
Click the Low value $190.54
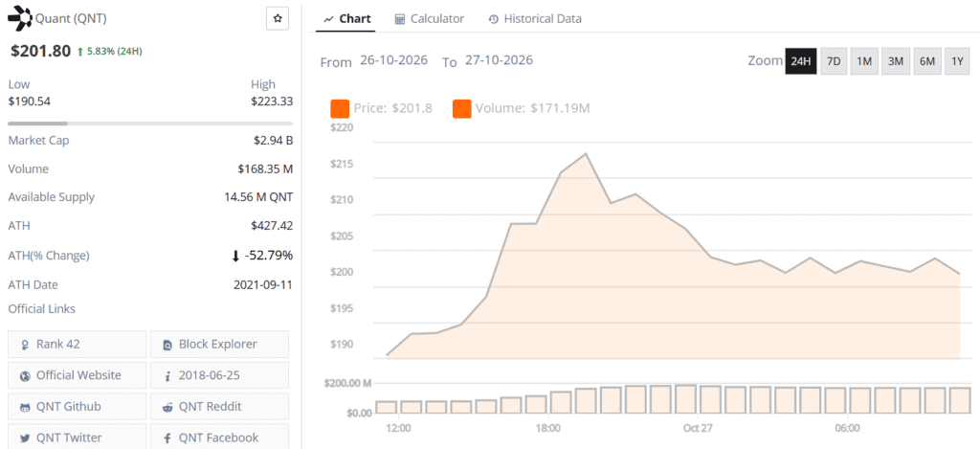click(30, 101)
